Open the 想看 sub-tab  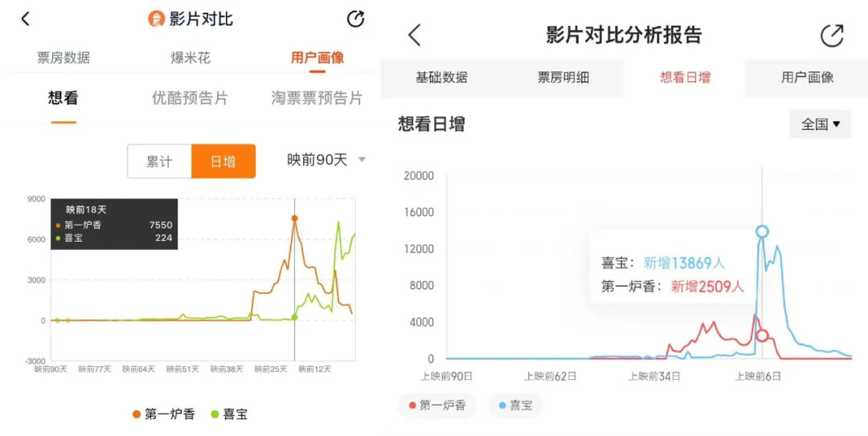[63, 99]
